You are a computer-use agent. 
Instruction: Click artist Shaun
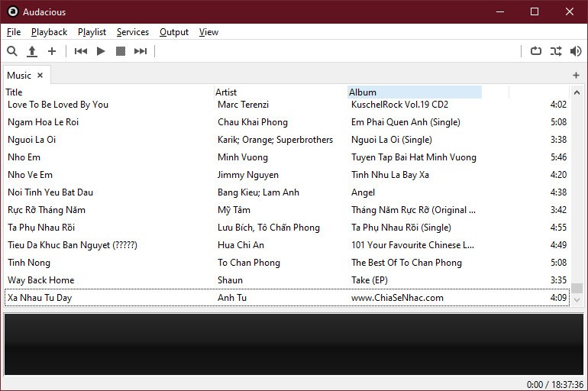(230, 280)
